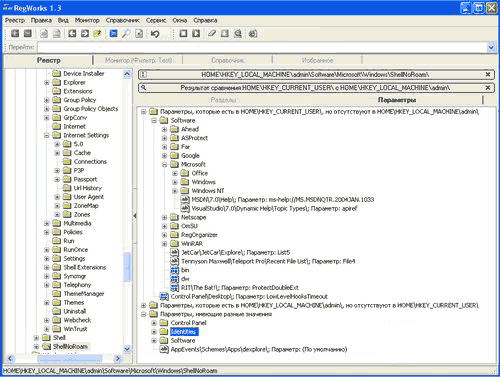500x377 pixels.
Task: Click the first dark toolbar icon at far left
Action: point(15,33)
